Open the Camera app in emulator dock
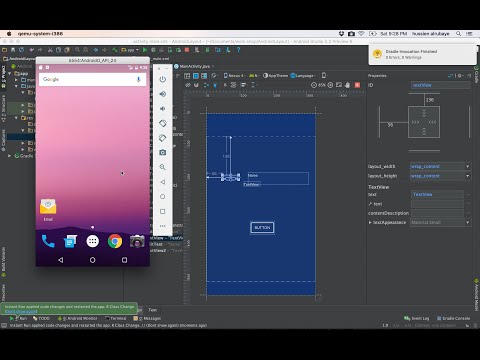The height and width of the screenshot is (360, 480). (x=137, y=241)
